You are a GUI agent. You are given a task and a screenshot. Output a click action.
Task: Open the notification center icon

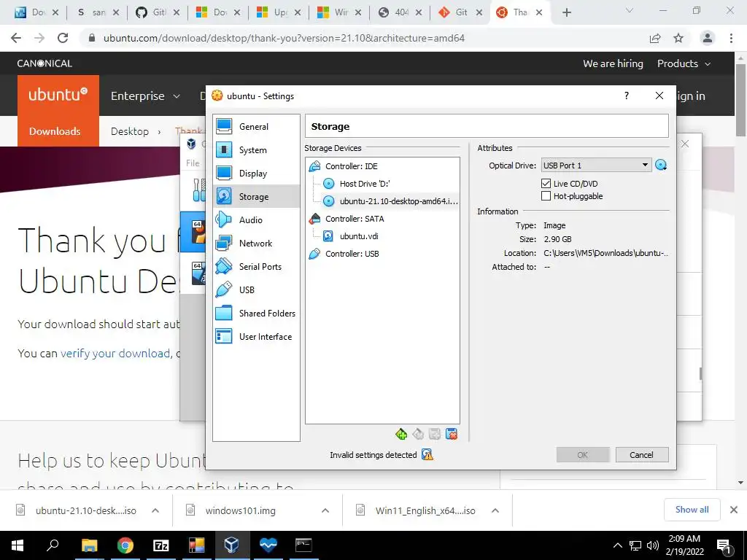(724, 546)
